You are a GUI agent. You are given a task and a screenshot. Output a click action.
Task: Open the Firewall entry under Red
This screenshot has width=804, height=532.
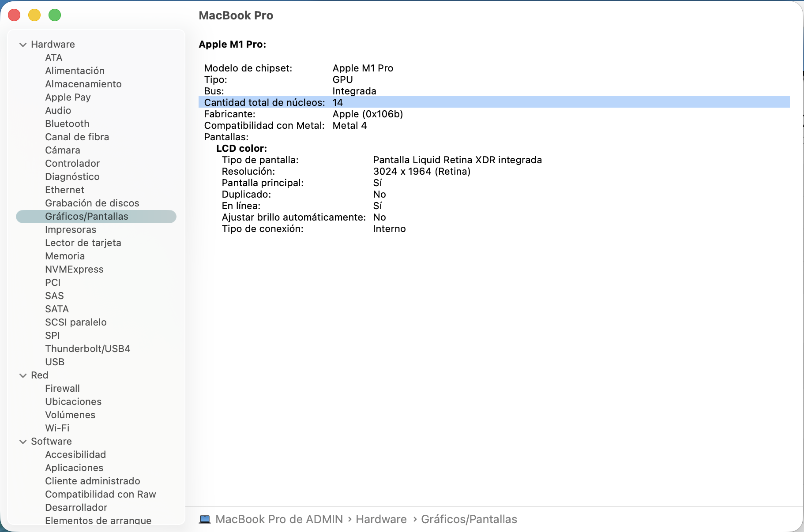tap(62, 388)
